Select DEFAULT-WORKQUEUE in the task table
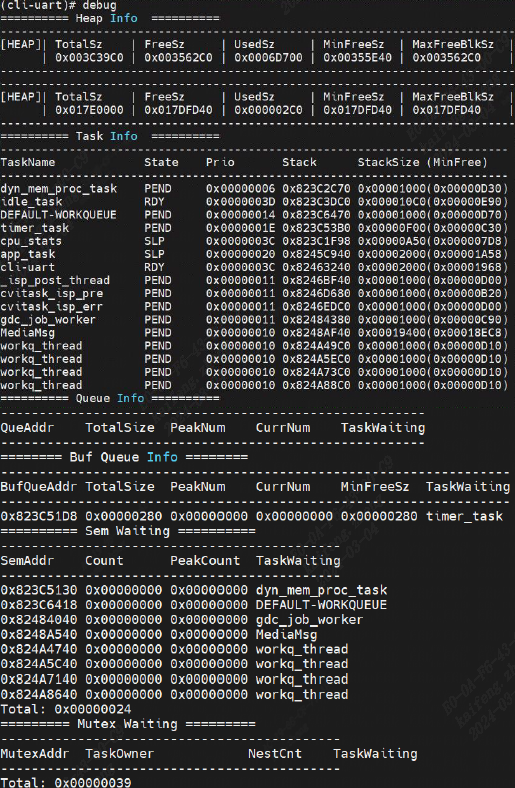515x788 pixels. [x=58, y=215]
